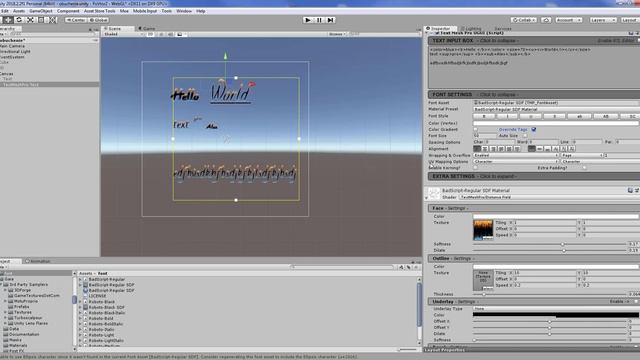Screen dimensions: 640x360
Task: Open Assets menu
Action: pos(19,11)
